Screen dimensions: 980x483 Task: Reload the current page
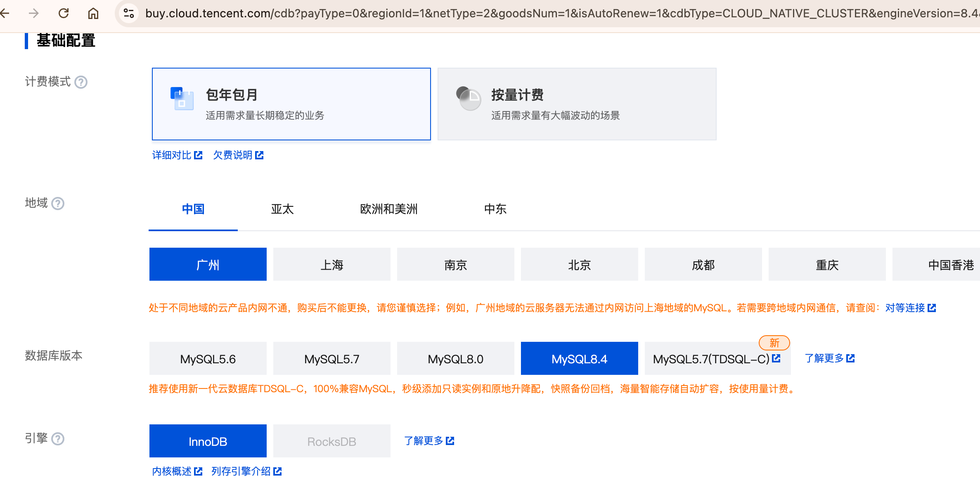[64, 14]
